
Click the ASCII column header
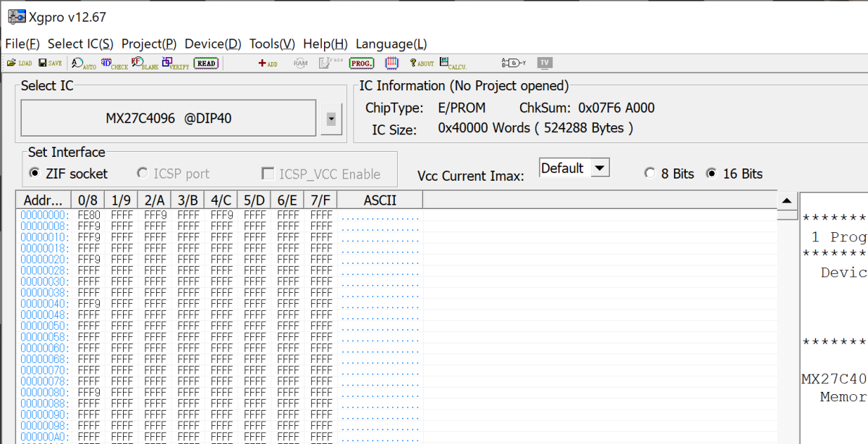380,200
